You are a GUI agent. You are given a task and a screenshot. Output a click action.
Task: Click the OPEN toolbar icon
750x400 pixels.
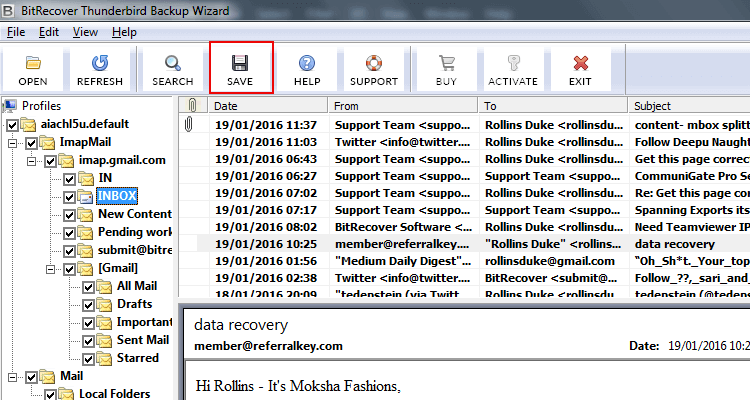[x=33, y=63]
